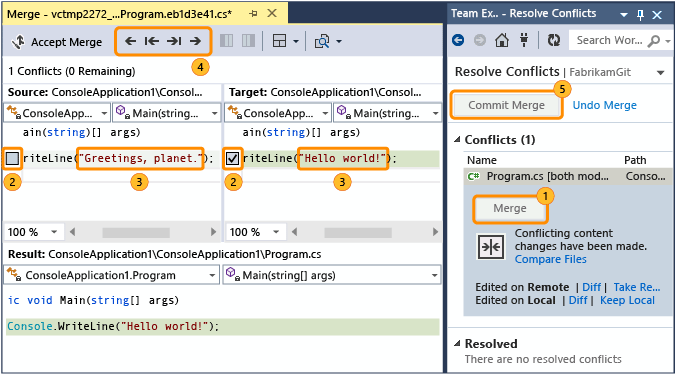Open Team Explorer window position dropdown
The image size is (675, 374).
pyautogui.click(x=623, y=15)
